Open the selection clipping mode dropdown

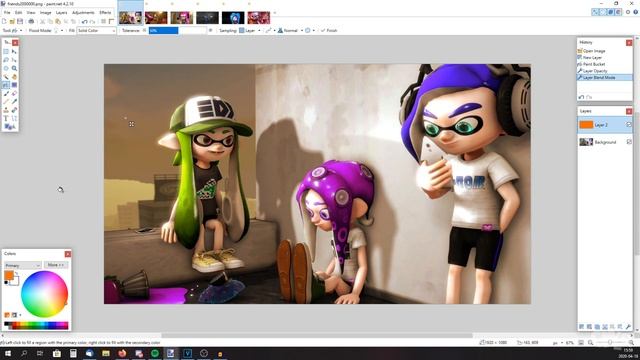[x=309, y=30]
